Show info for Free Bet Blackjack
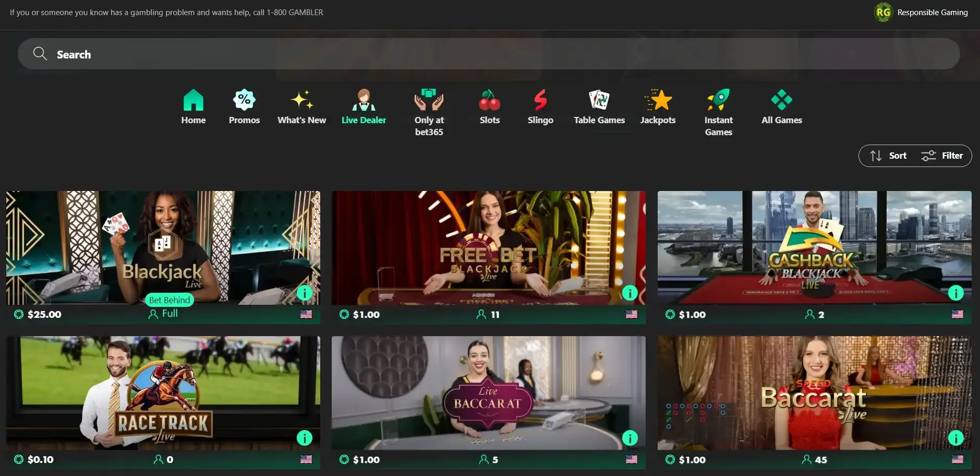Image resolution: width=980 pixels, height=476 pixels. 630,293
